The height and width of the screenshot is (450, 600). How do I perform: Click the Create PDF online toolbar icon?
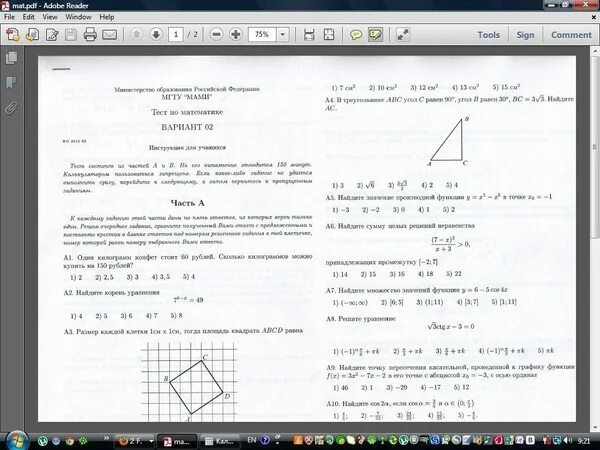click(x=13, y=35)
